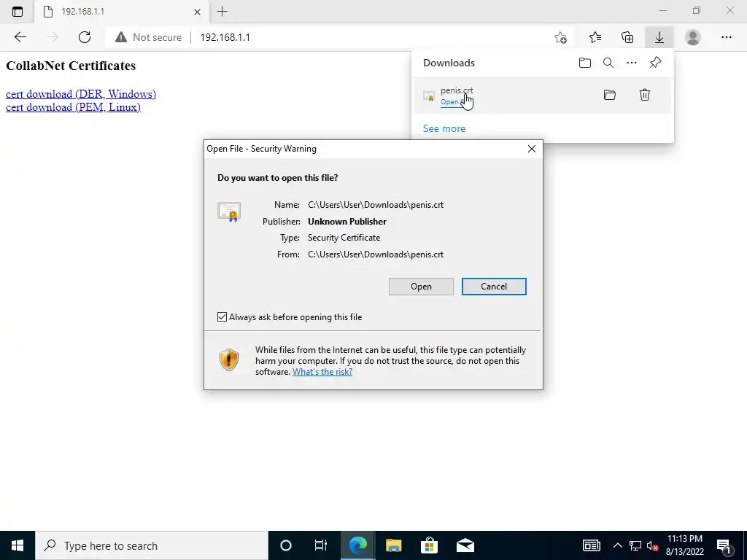Open the user profile avatar
This screenshot has width=747, height=560.
tap(693, 37)
